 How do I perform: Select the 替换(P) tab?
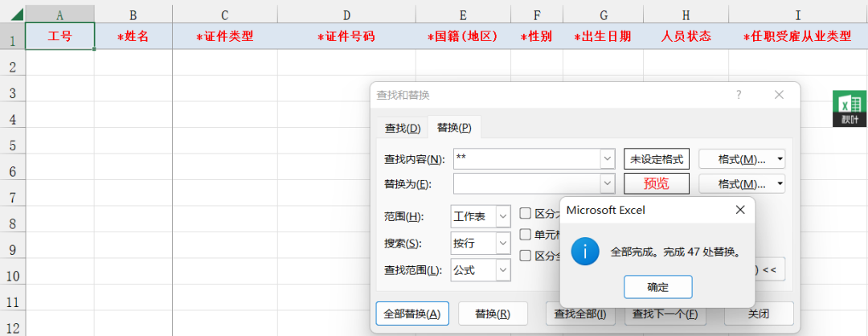[x=454, y=127]
